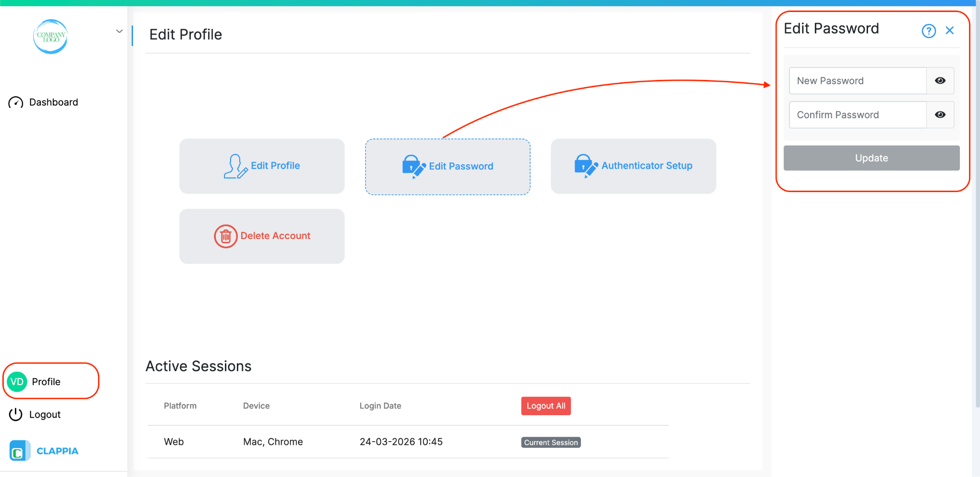
Task: Click the Authenticator Setup lock icon
Action: [x=586, y=166]
